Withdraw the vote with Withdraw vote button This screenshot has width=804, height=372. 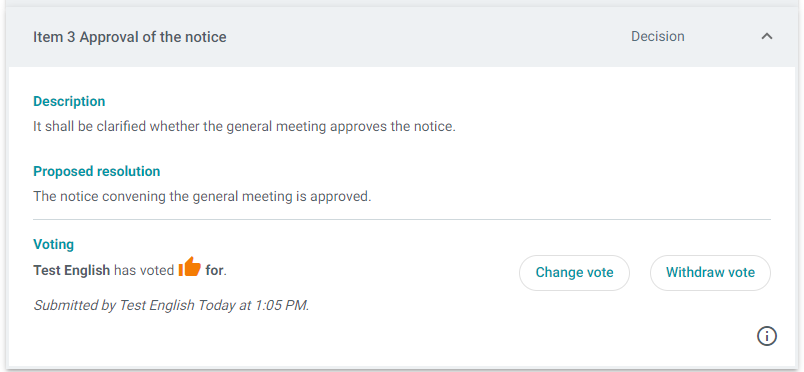point(710,272)
